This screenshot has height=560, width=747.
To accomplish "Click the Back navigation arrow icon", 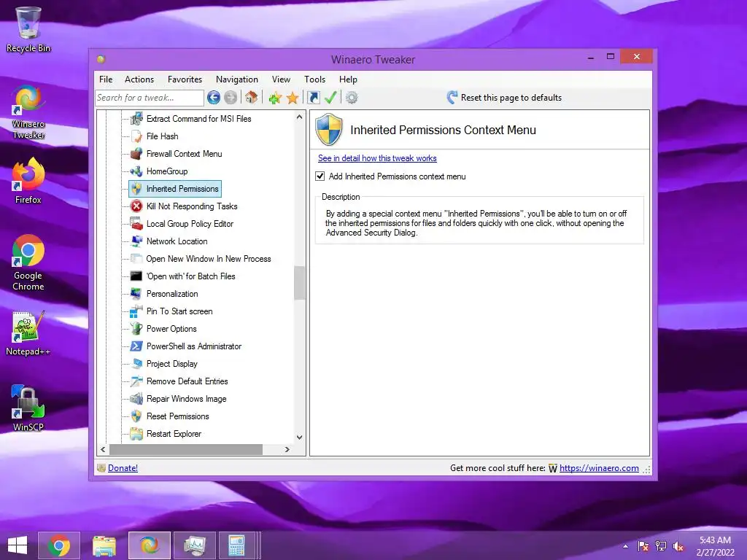I will coord(214,98).
